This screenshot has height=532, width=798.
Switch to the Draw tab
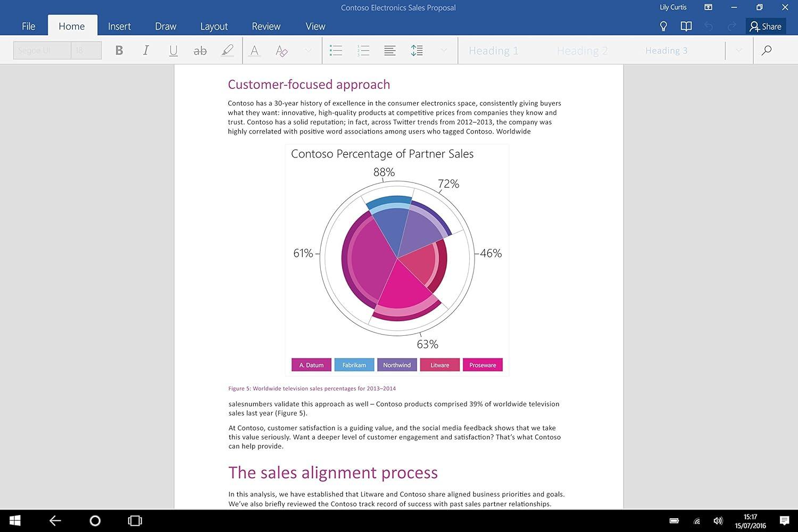coord(165,26)
